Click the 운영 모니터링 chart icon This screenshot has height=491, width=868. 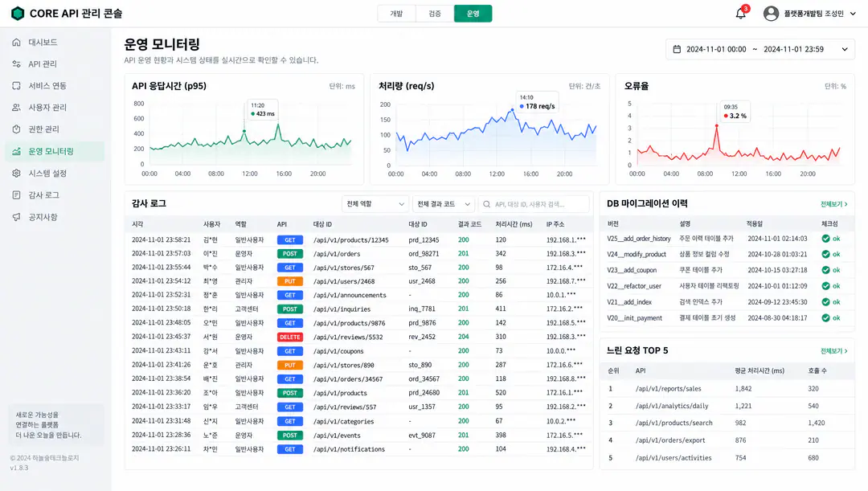coord(17,151)
